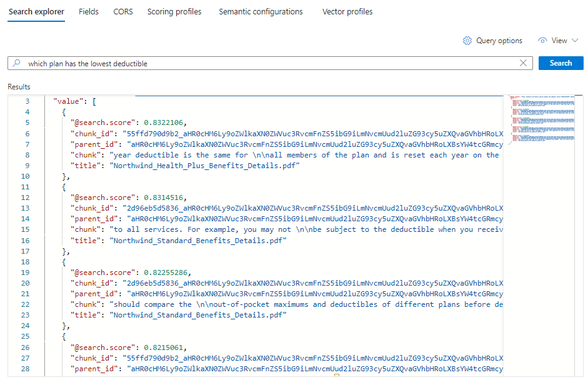
Task: Click line number 24 in gutter
Action: pyautogui.click(x=25, y=326)
